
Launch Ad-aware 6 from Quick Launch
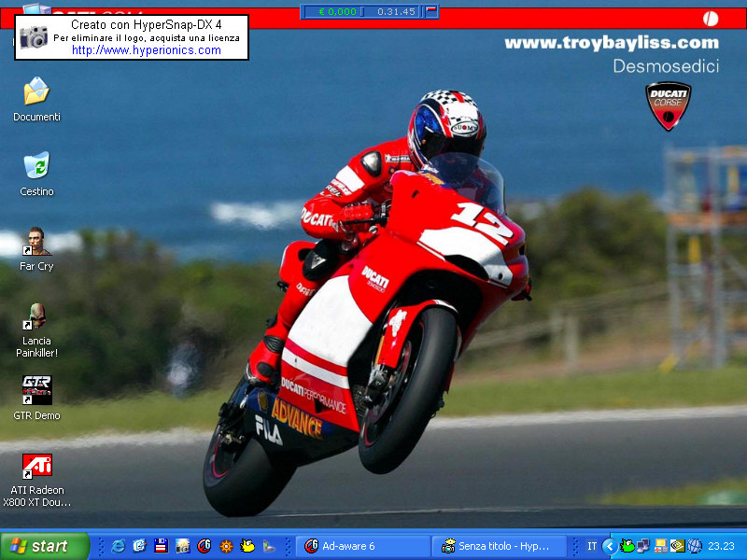[x=204, y=546]
